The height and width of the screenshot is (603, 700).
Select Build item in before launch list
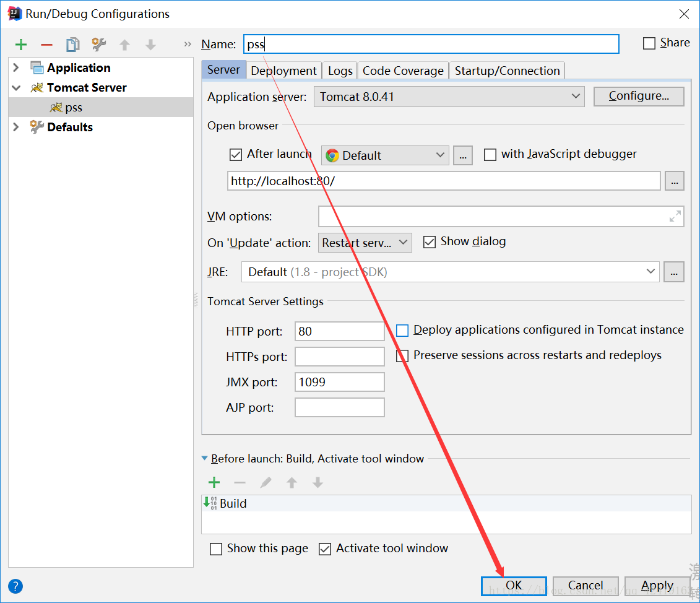(446, 503)
